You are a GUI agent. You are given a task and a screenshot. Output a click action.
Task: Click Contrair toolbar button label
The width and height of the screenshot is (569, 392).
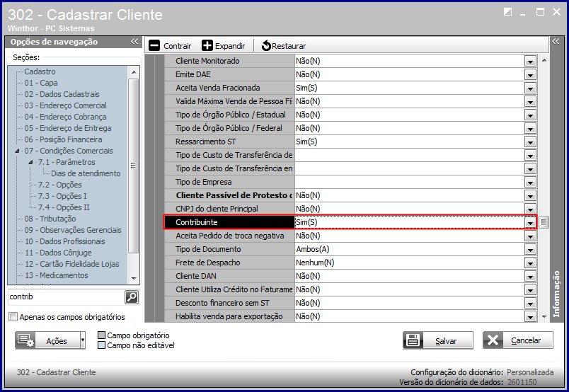(177, 46)
